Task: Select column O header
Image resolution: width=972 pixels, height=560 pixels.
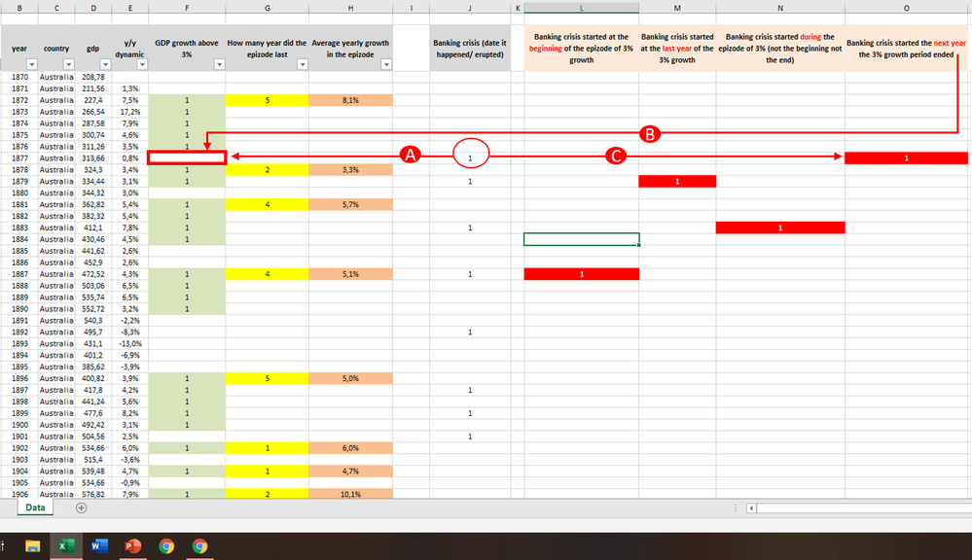Action: point(906,8)
